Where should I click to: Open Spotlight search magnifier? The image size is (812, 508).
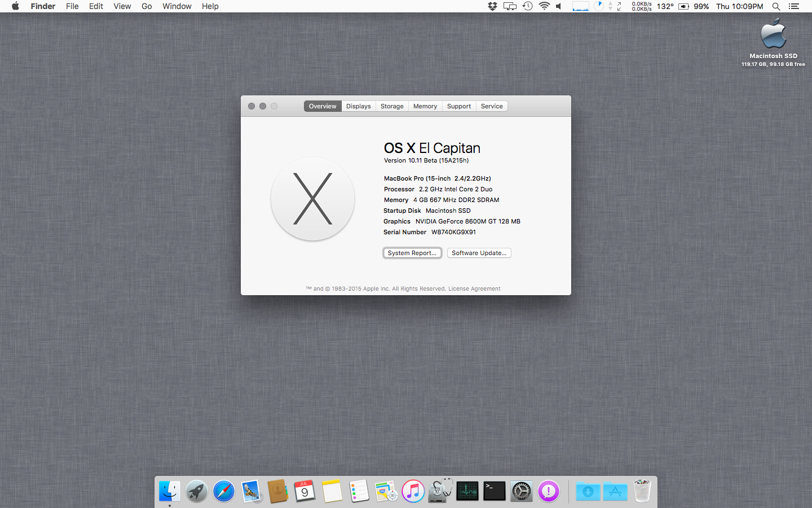click(776, 6)
